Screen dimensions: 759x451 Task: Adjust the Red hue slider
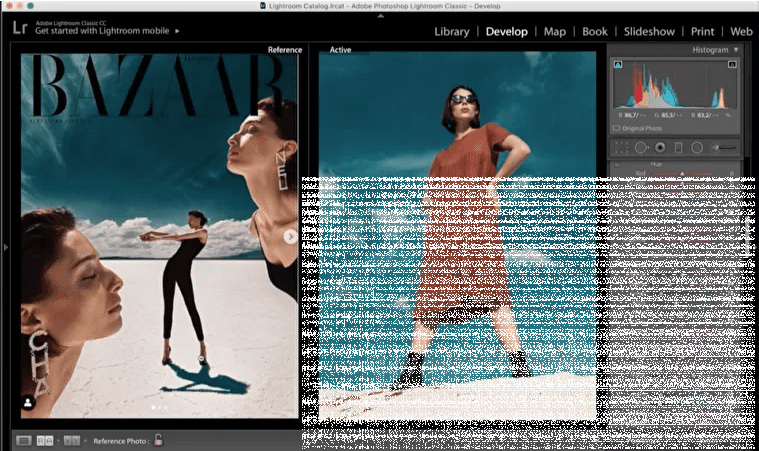[x=683, y=174]
